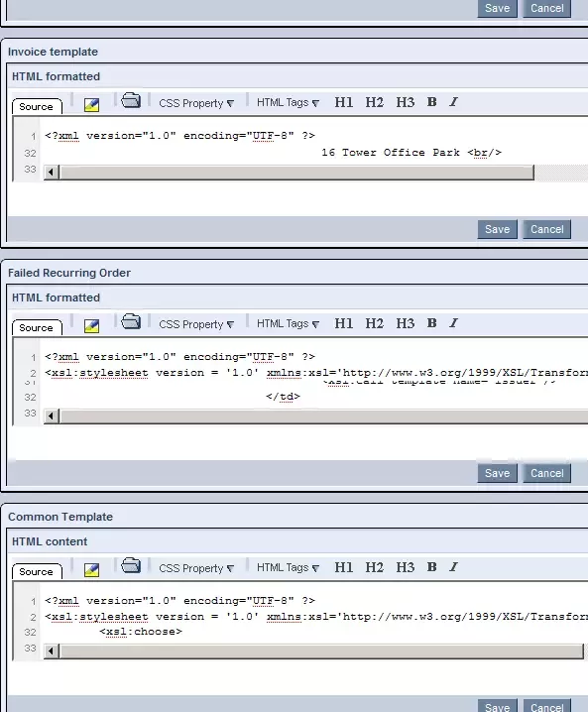
Task: Open CSS Property dropdown in Invoice template
Action: (x=196, y=103)
